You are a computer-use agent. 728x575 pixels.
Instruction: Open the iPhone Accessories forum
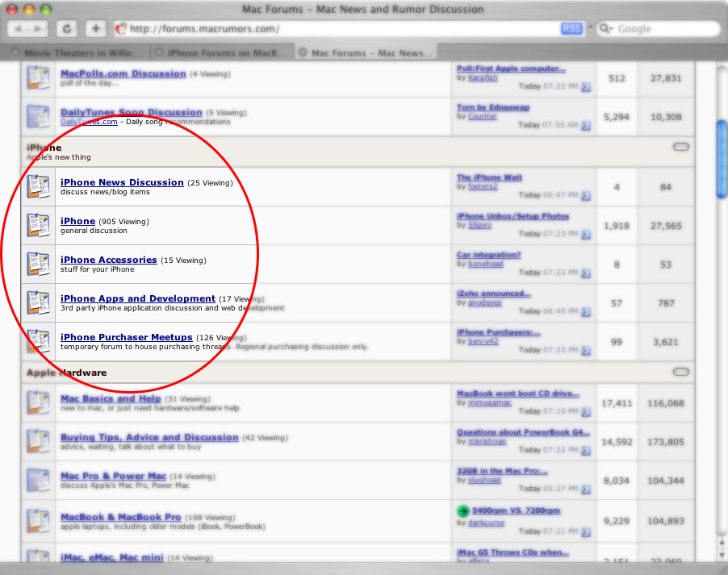109,260
